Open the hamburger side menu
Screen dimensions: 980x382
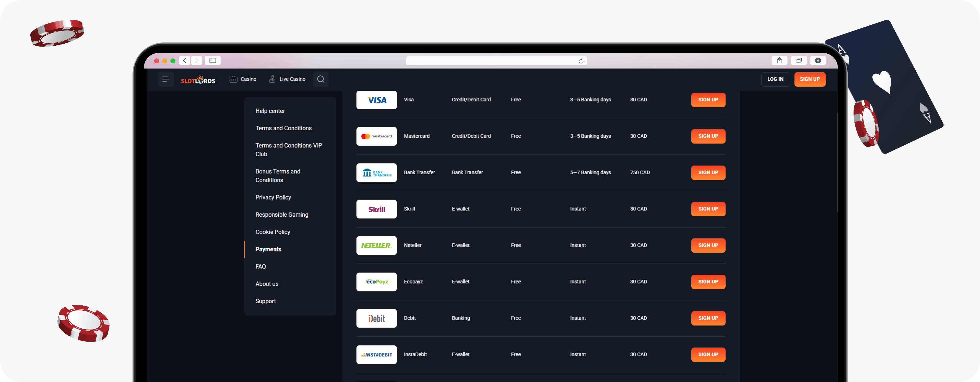click(x=166, y=79)
